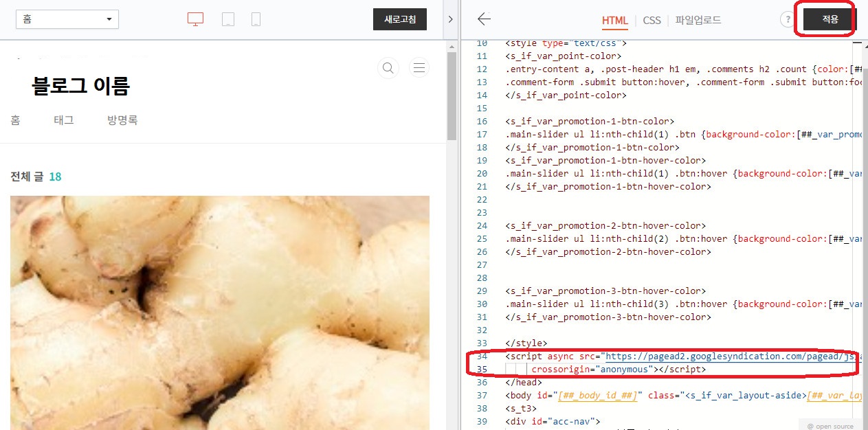Screen dimensions: 868x430
Task: Open the 홈 page selector dropdown
Action: click(67, 19)
